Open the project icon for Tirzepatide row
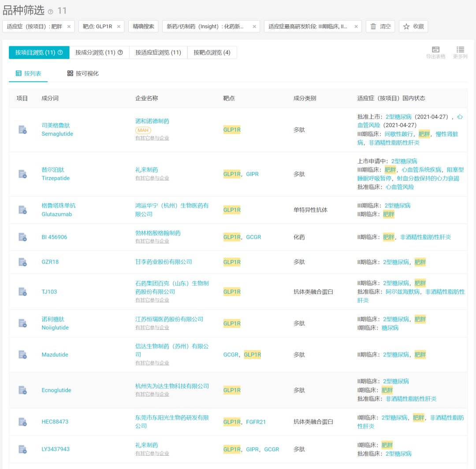476x469 pixels. [22, 174]
